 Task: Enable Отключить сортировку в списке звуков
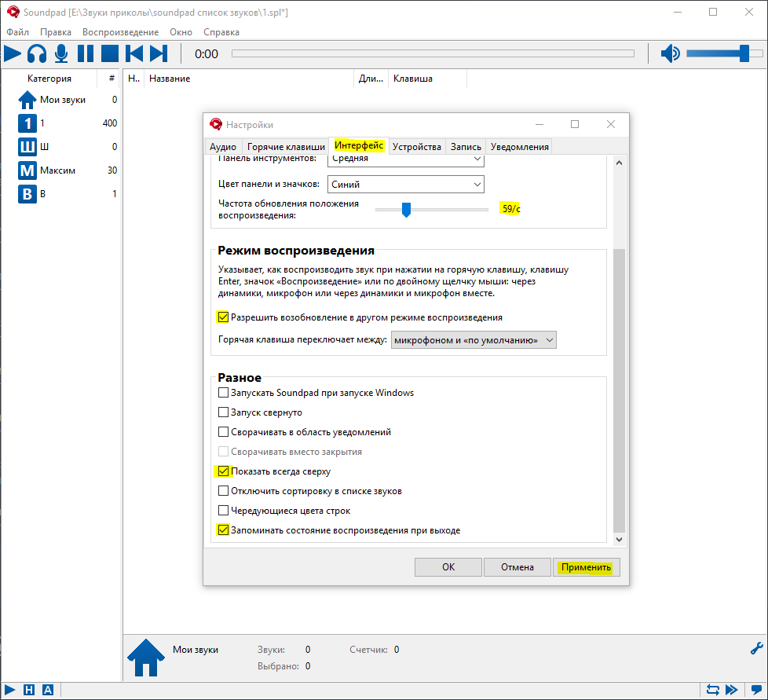[x=223, y=491]
